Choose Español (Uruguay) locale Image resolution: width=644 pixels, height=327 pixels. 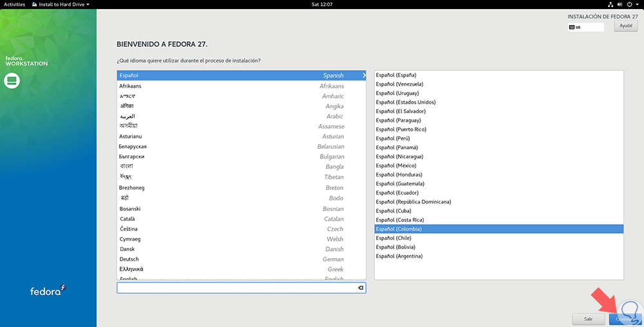[499, 93]
